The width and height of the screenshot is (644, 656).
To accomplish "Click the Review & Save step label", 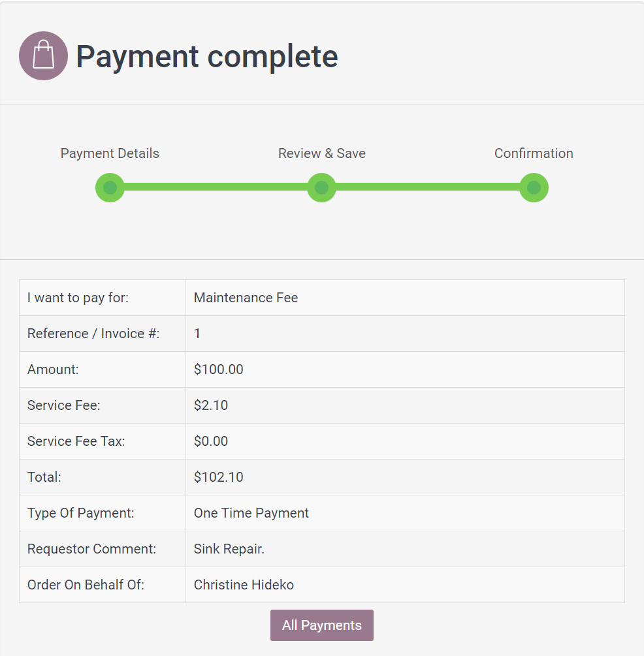I will pos(321,153).
